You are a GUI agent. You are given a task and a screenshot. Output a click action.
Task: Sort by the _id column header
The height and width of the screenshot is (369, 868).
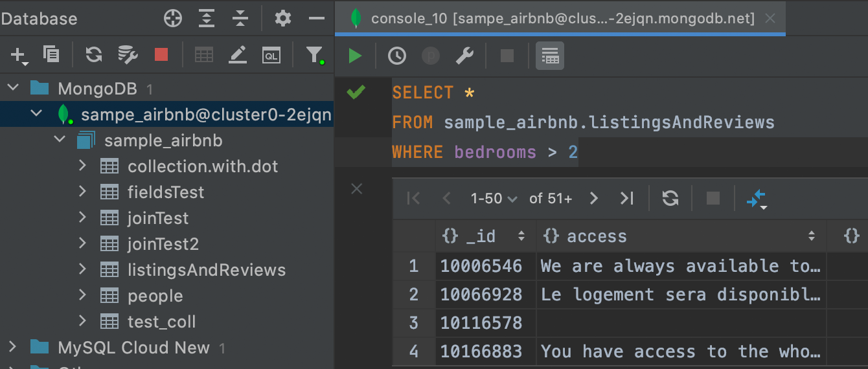[x=486, y=236]
